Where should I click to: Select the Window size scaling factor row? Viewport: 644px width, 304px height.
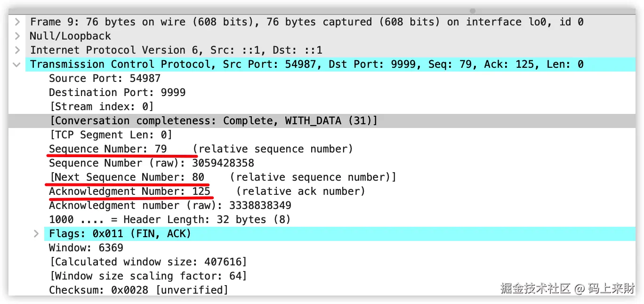point(148,276)
